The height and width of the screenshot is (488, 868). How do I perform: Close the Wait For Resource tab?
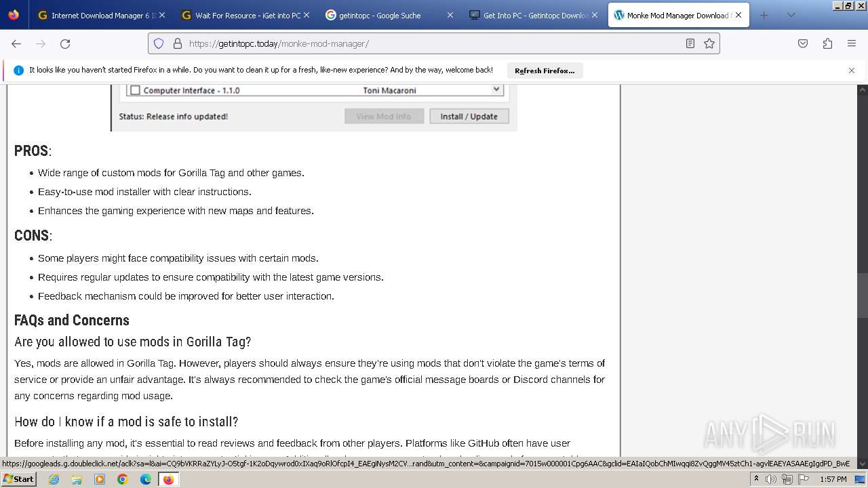click(x=307, y=15)
